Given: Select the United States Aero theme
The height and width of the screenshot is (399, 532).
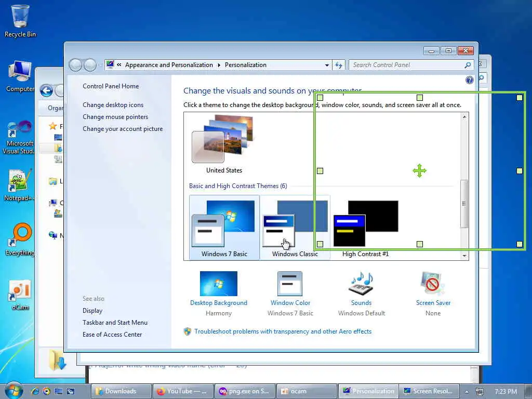Looking at the screenshot, I should coord(224,144).
